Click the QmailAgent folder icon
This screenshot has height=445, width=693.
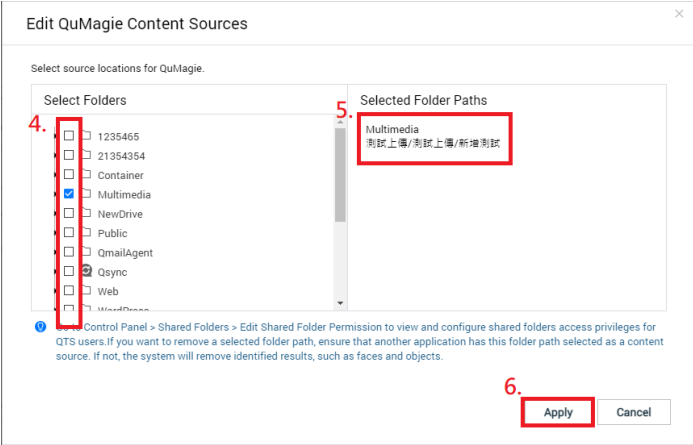[x=87, y=251]
